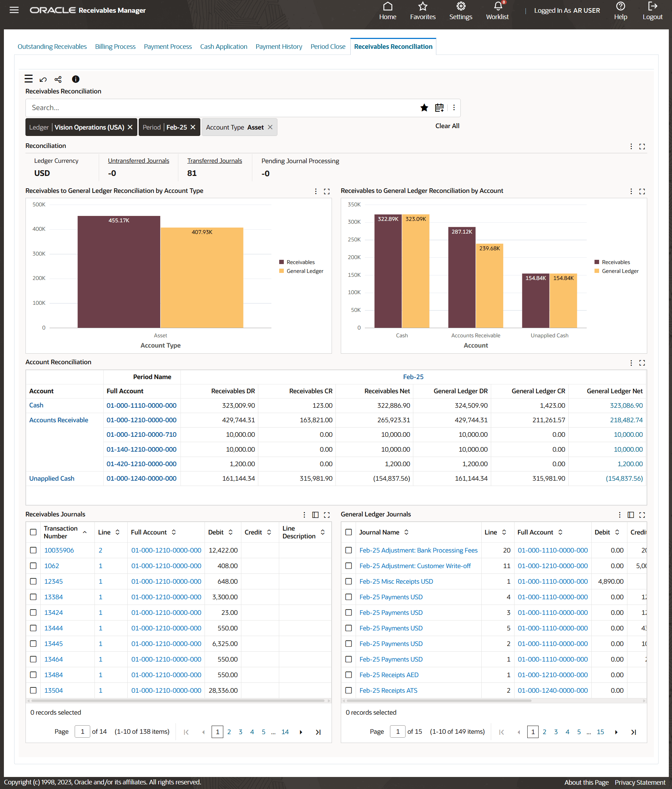Viewport: 672px width, 789px height.
Task: Select the Feb-25 Misc Receipts USD journal checkbox
Action: pyautogui.click(x=348, y=582)
